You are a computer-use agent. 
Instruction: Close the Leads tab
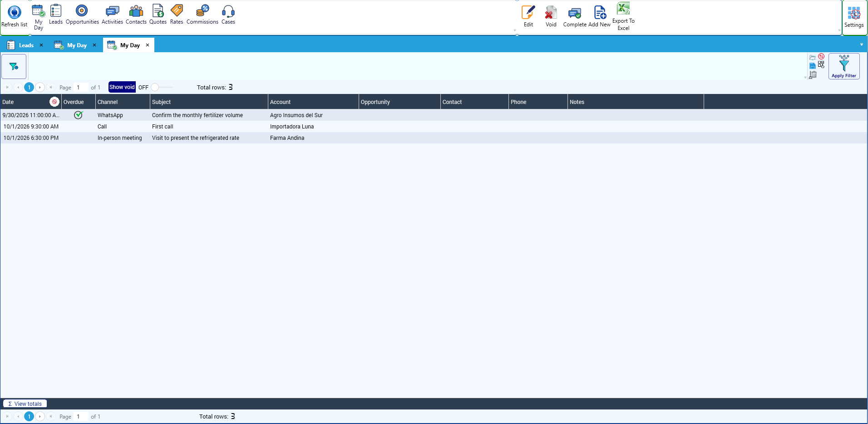tap(41, 45)
